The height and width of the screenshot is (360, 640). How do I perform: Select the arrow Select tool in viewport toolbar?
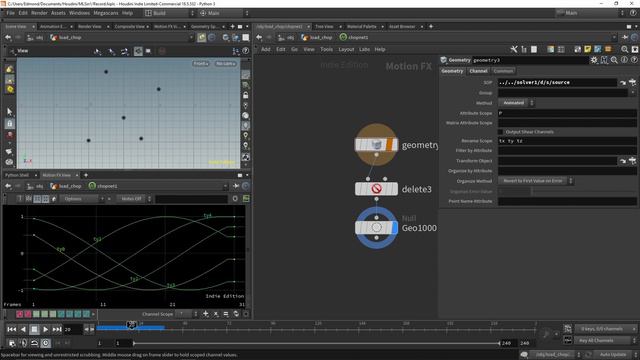(x=9, y=111)
